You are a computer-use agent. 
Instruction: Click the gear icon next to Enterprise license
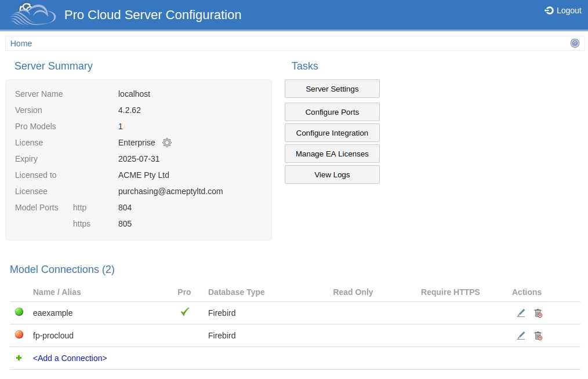167,143
